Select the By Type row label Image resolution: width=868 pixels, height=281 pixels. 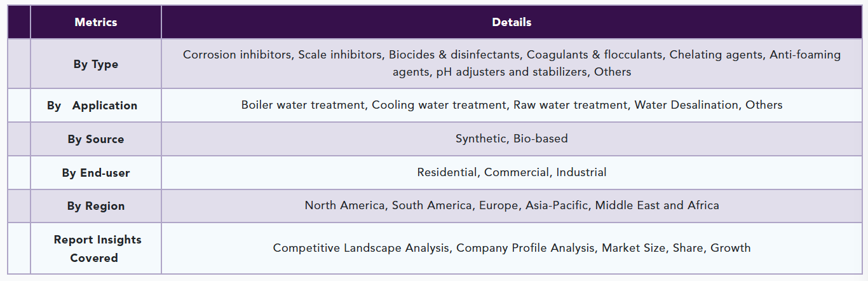(x=96, y=64)
